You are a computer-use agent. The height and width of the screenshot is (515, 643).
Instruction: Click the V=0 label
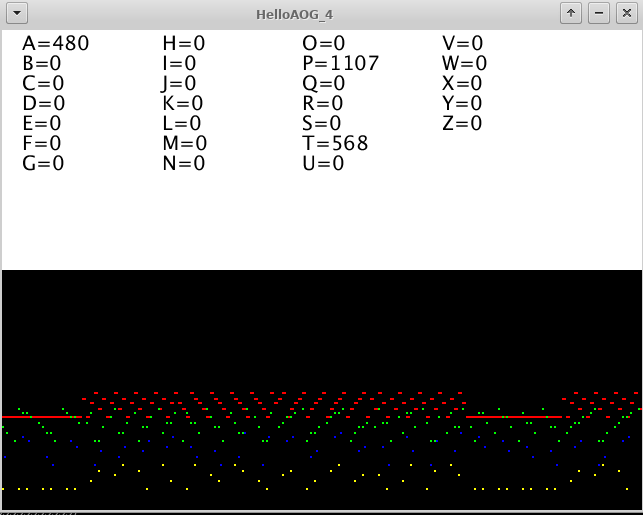tap(462, 44)
